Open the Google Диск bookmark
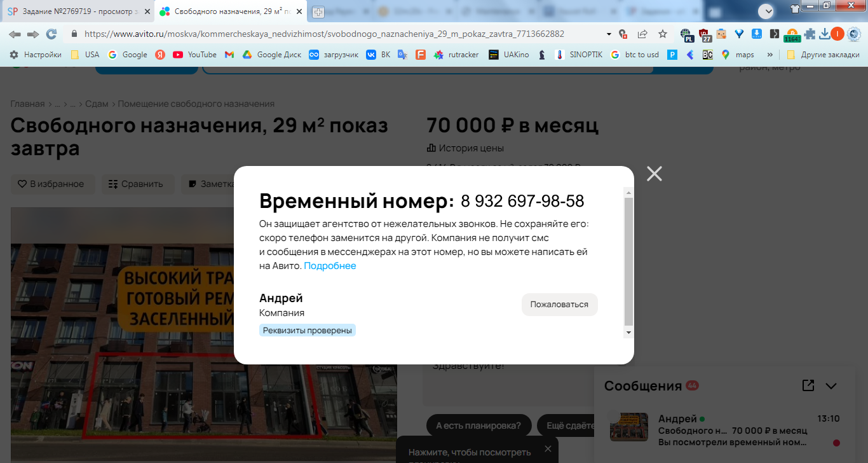 (x=272, y=55)
